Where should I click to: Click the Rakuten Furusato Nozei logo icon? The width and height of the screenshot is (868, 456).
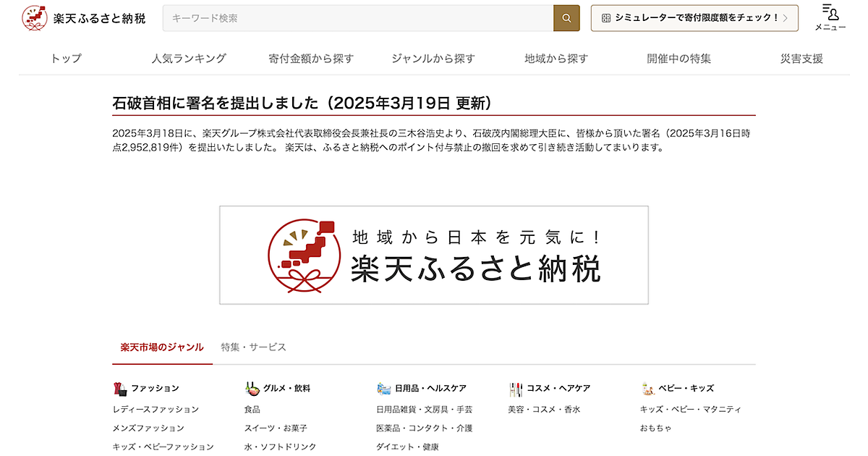point(34,18)
